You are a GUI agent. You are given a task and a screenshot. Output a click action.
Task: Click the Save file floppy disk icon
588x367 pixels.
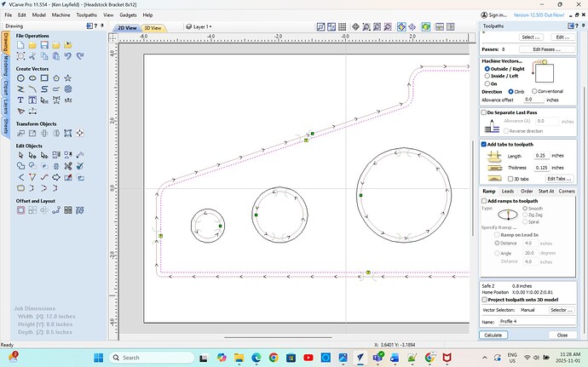pos(44,45)
